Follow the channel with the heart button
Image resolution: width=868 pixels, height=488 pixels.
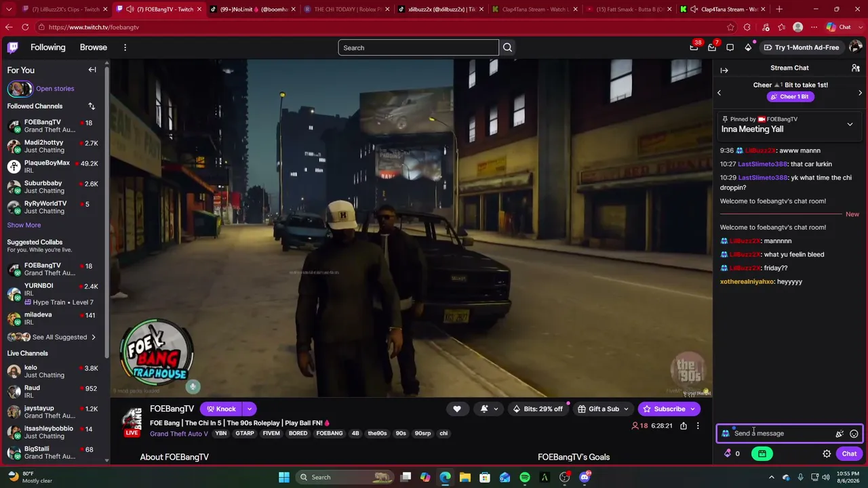click(x=457, y=409)
